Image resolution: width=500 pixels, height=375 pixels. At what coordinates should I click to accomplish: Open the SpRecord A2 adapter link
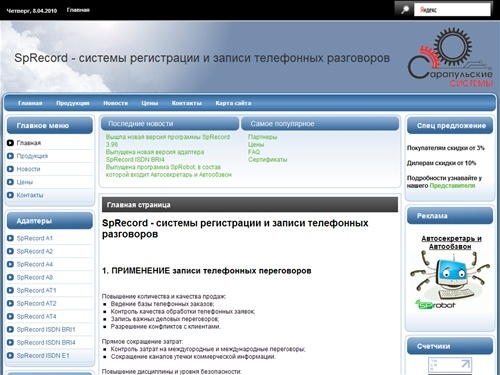(35, 251)
